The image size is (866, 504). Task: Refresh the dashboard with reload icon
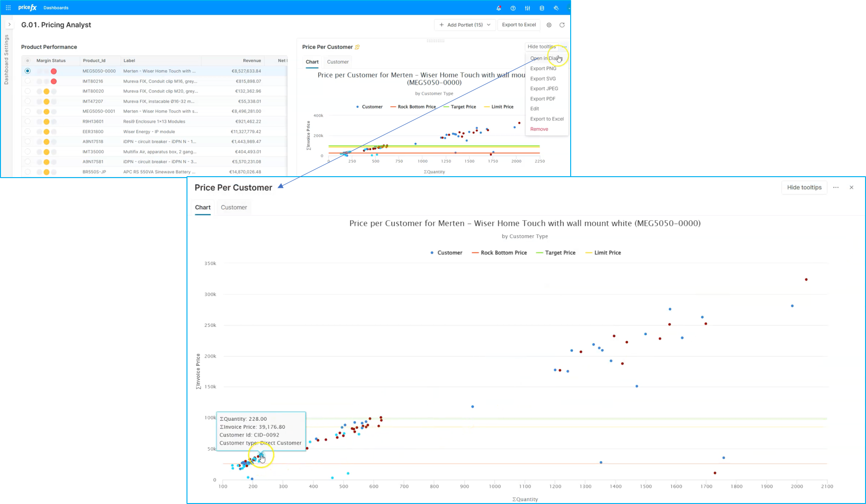click(x=562, y=25)
